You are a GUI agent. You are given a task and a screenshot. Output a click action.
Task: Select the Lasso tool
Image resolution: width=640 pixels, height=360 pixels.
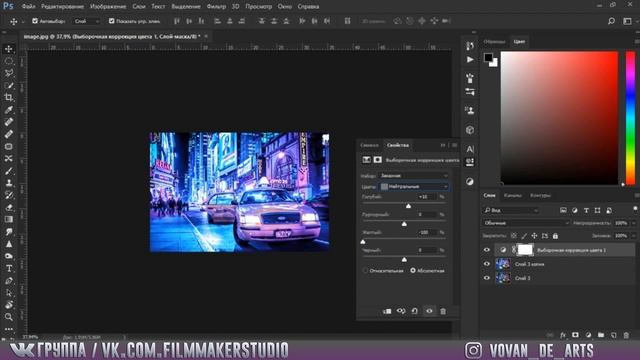pos(9,73)
